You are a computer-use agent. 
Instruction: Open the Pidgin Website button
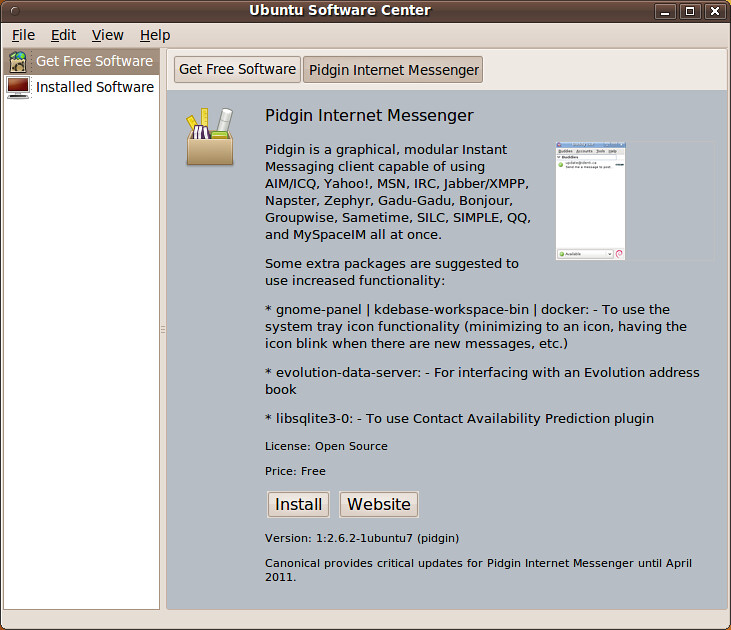(x=379, y=504)
